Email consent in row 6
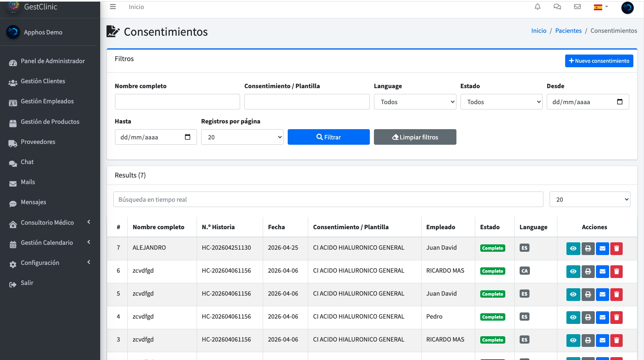 click(x=602, y=271)
